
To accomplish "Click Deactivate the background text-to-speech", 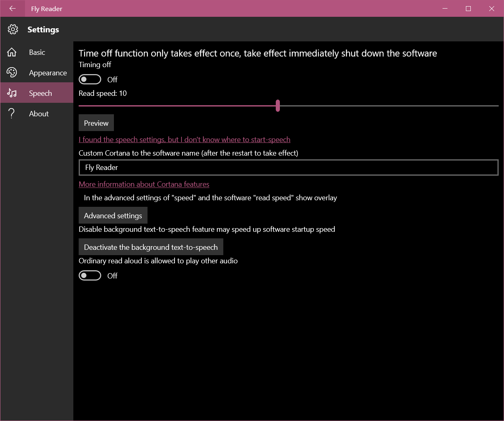I will coord(150,247).
